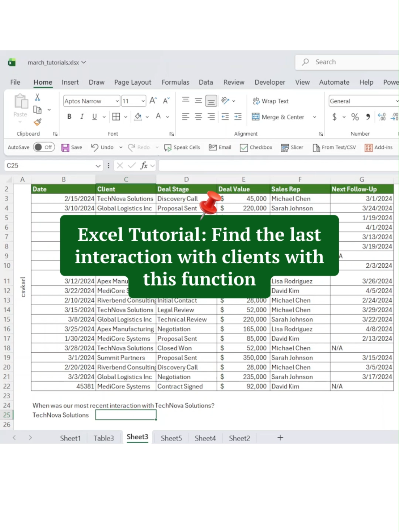
Task: Click the Copy icon in Clipboard group
Action: pos(37,109)
